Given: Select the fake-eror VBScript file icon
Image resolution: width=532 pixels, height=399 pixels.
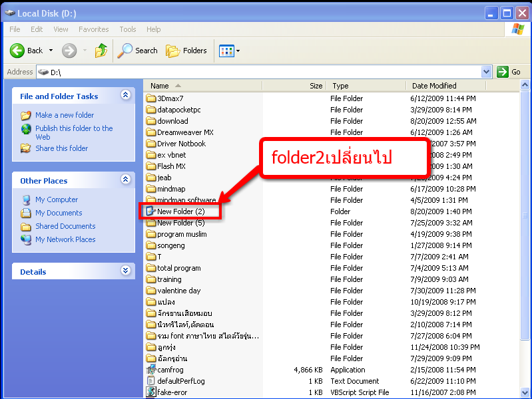Looking at the screenshot, I should point(150,392).
